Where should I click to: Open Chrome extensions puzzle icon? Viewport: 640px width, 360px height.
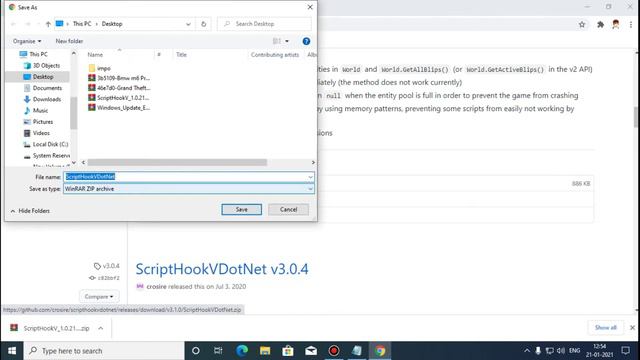(x=600, y=24)
